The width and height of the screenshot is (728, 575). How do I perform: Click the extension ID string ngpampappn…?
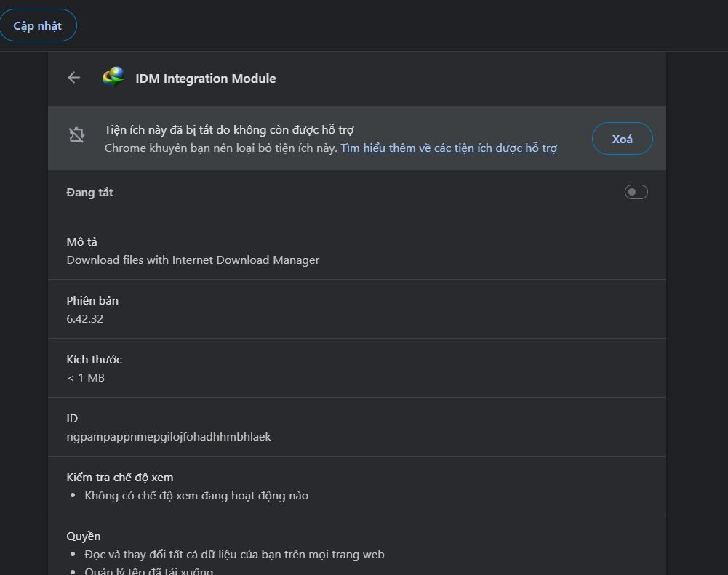pos(169,437)
